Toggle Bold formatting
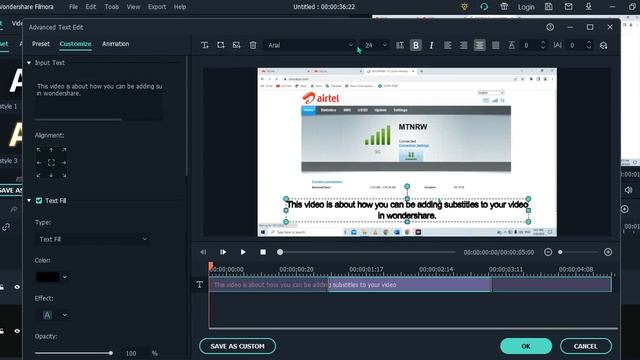 (416, 45)
